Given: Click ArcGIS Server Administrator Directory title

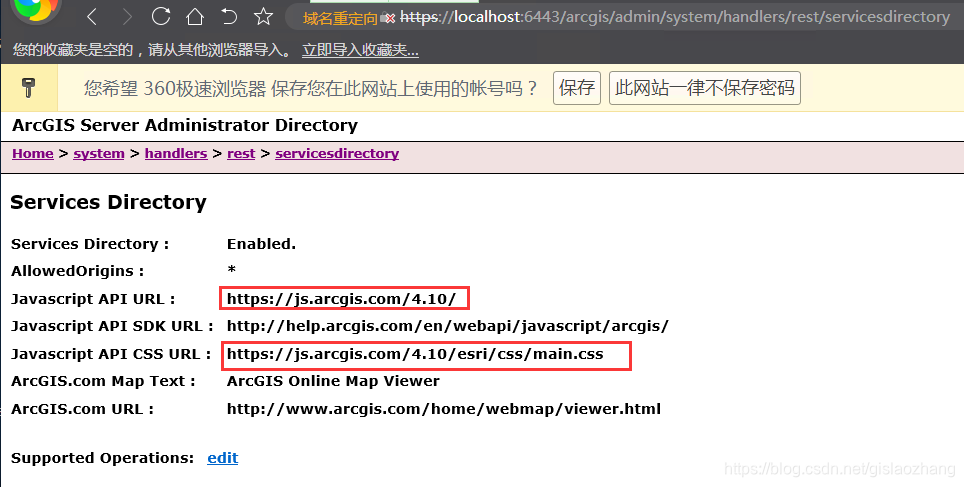Looking at the screenshot, I should pyautogui.click(x=184, y=125).
